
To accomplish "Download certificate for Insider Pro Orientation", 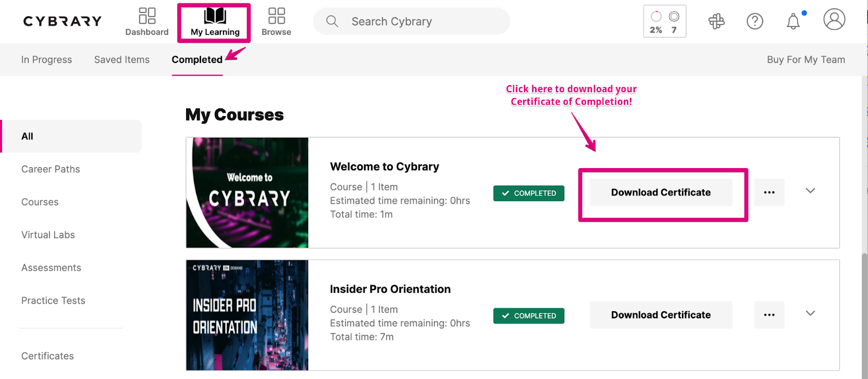I will 661,315.
